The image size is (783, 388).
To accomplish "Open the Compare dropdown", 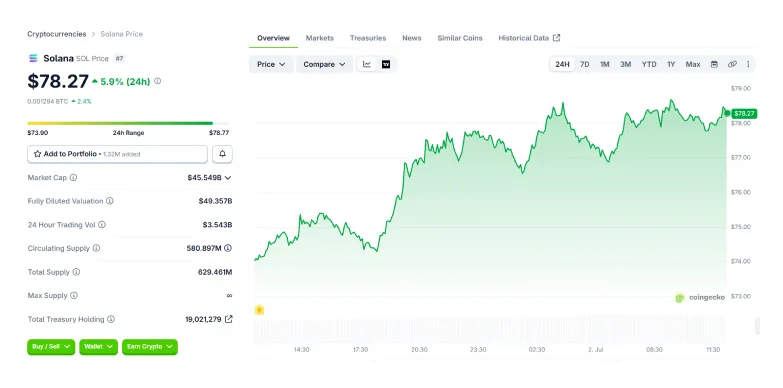I will [324, 64].
